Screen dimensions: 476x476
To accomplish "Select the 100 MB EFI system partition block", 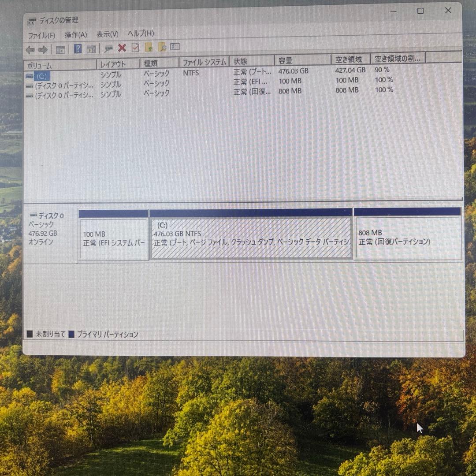I will click(x=113, y=237).
